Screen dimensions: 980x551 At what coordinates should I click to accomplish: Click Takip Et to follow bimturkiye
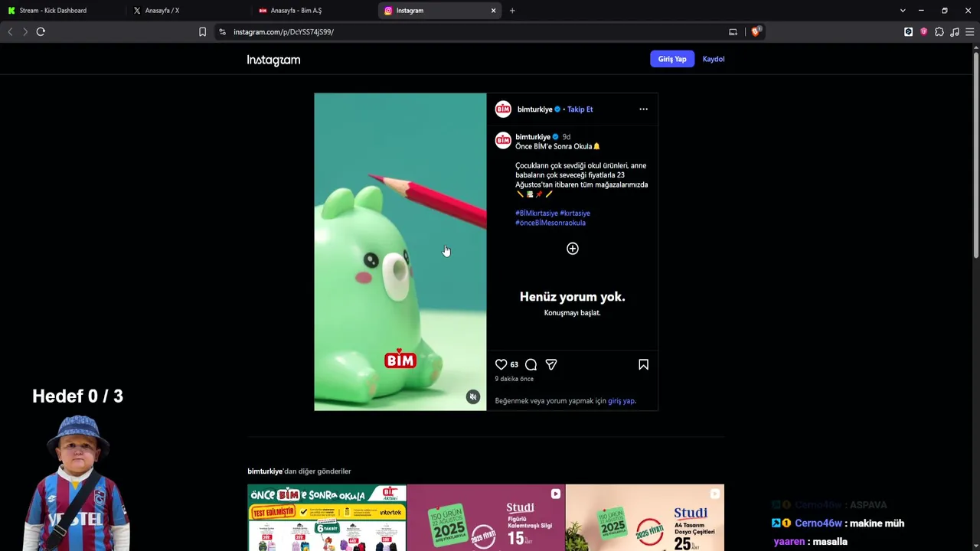click(580, 109)
